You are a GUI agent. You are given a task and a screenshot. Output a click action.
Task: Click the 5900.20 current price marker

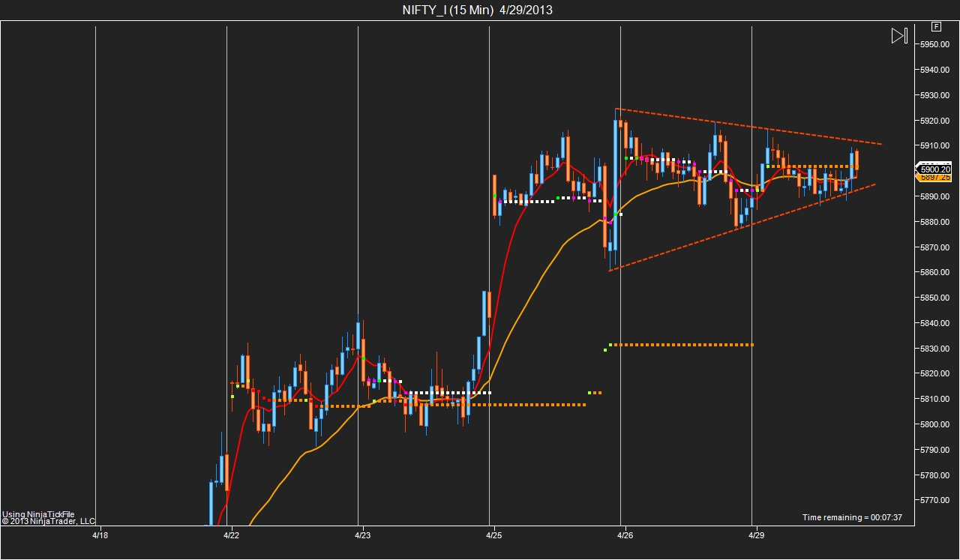[x=934, y=169]
